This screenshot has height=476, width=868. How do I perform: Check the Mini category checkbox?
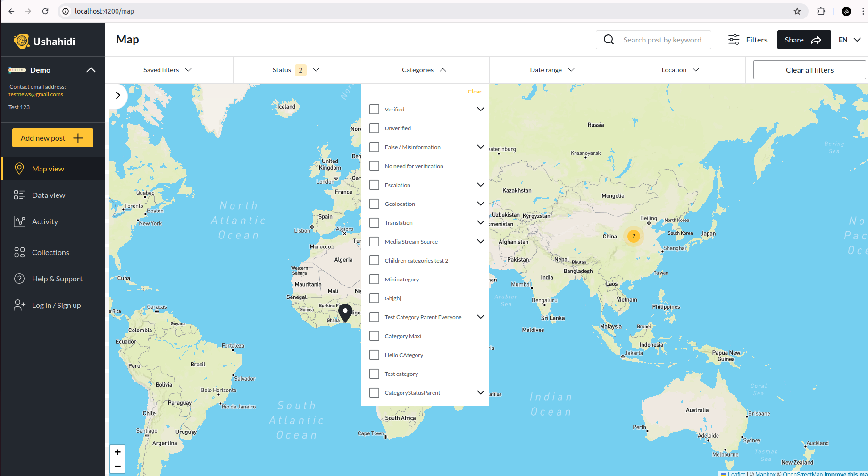pos(375,279)
